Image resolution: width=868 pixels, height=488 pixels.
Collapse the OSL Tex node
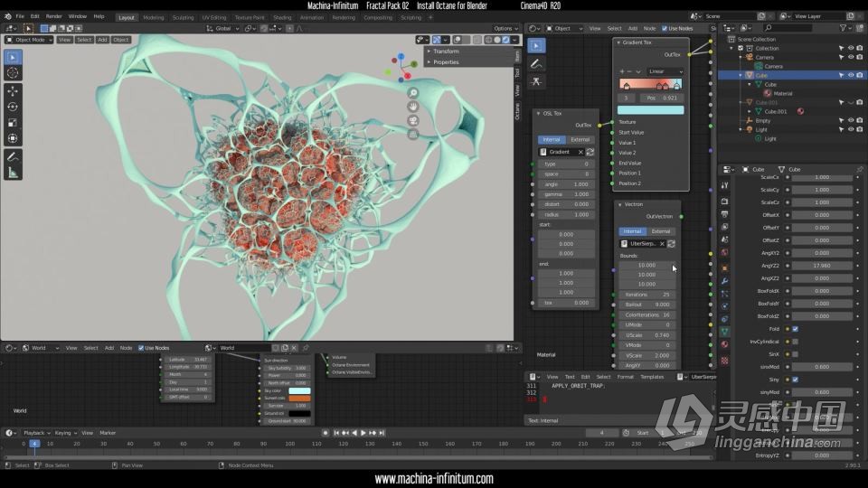click(x=539, y=114)
